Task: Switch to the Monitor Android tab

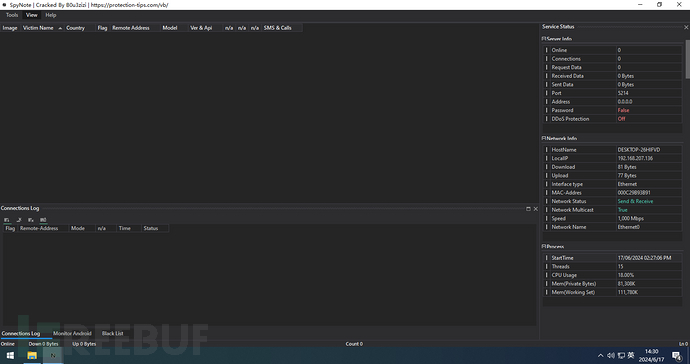Action: pos(72,333)
